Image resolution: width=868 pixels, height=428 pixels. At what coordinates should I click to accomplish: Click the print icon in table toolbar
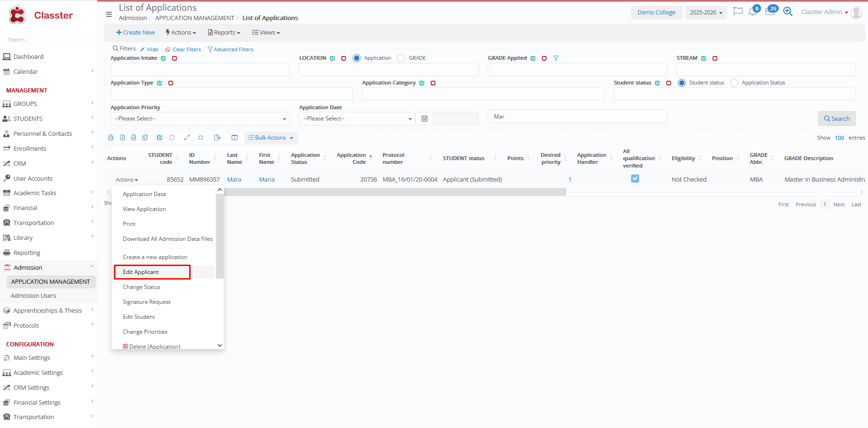pos(111,138)
